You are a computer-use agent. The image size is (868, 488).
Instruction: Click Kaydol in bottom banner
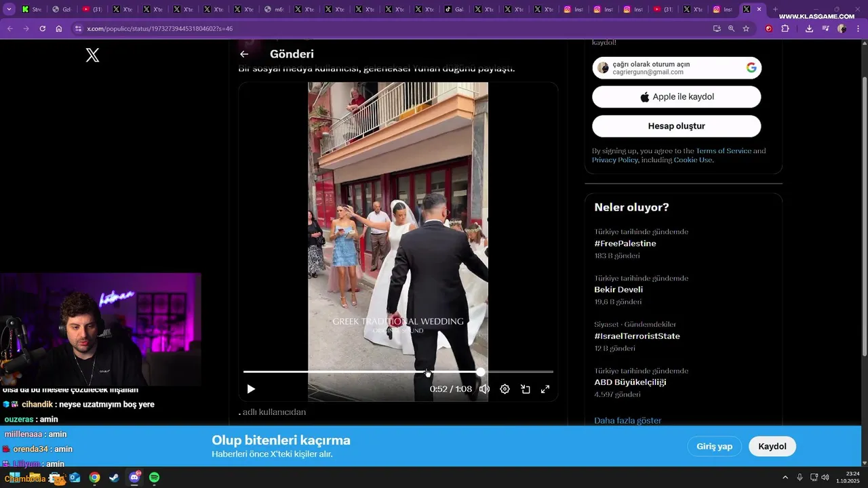tap(772, 446)
